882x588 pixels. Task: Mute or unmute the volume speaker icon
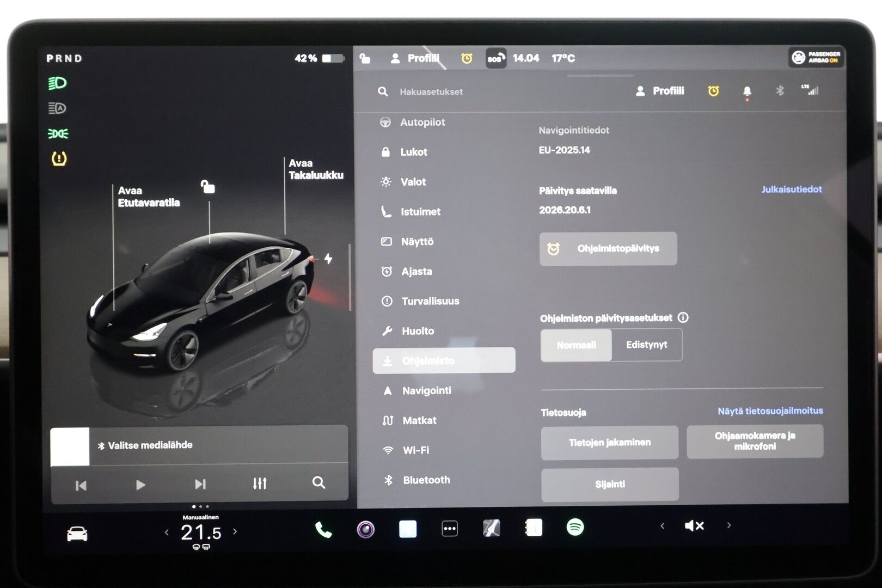[x=694, y=526]
